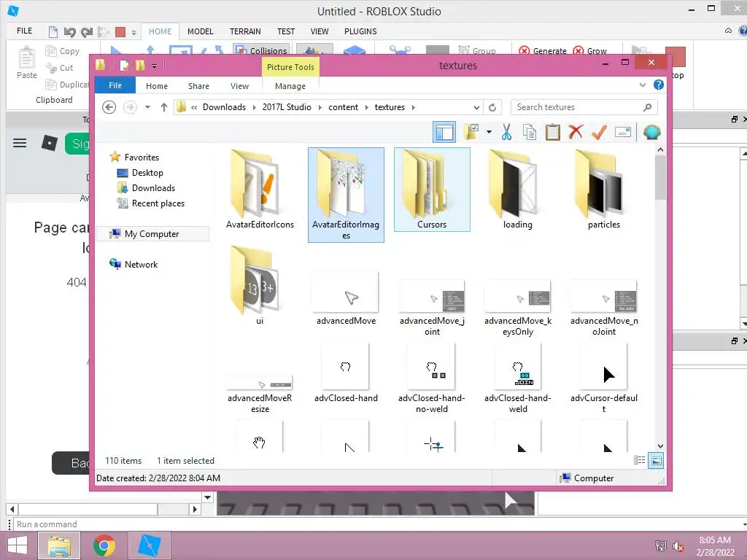Select the AvatarEditorIcons folder
The image size is (747, 560).
point(260,190)
